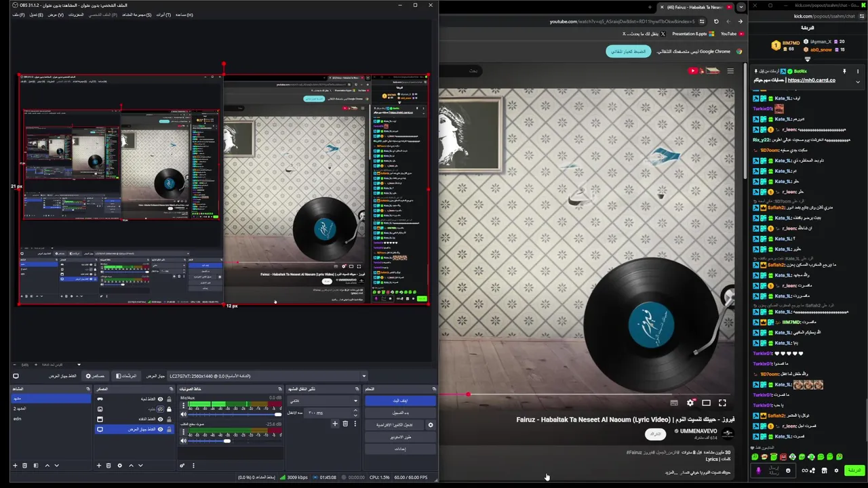Mute the Mic/Aux speaker icon

pyautogui.click(x=183, y=414)
